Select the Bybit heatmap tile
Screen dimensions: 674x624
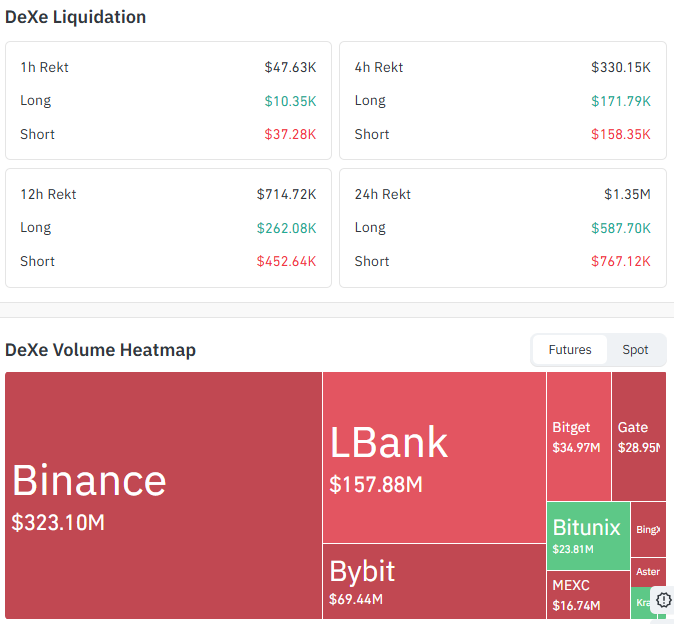click(x=434, y=581)
